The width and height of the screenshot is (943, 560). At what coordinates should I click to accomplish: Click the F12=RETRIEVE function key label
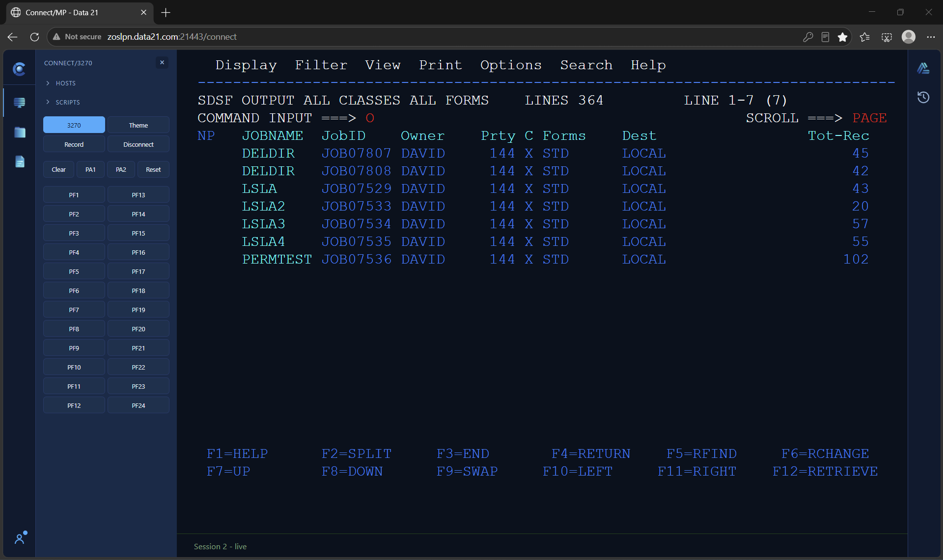point(825,472)
